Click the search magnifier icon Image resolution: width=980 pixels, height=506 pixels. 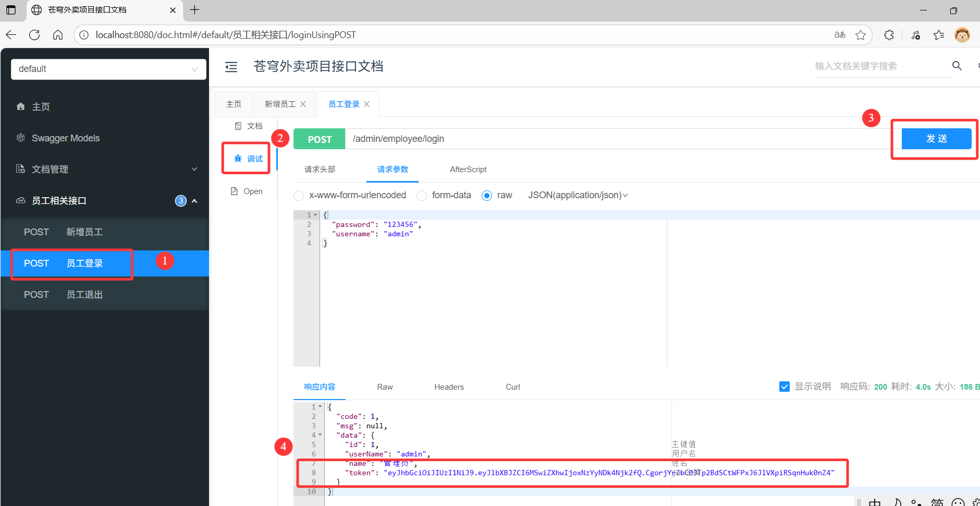(x=957, y=66)
